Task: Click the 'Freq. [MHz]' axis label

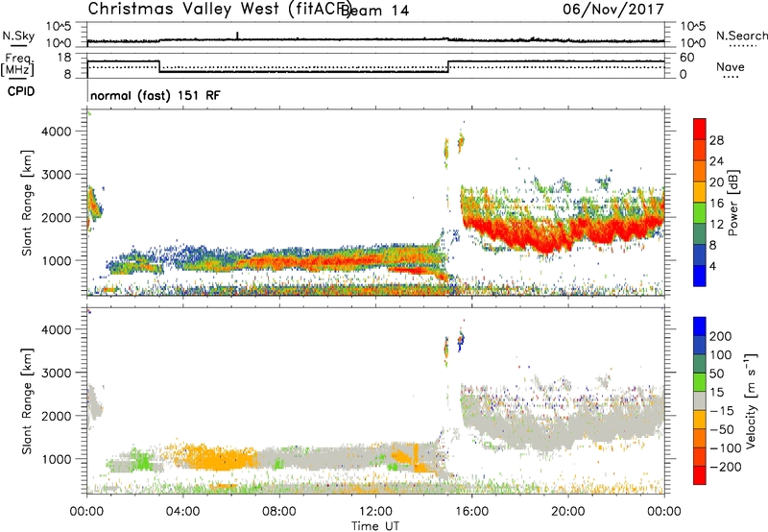Action: point(17,64)
